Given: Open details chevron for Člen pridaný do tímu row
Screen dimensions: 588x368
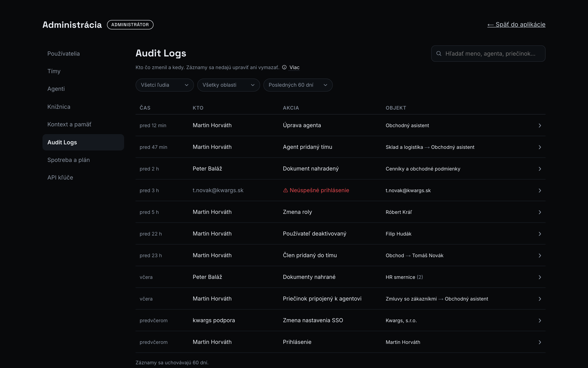Looking at the screenshot, I should pyautogui.click(x=540, y=256).
